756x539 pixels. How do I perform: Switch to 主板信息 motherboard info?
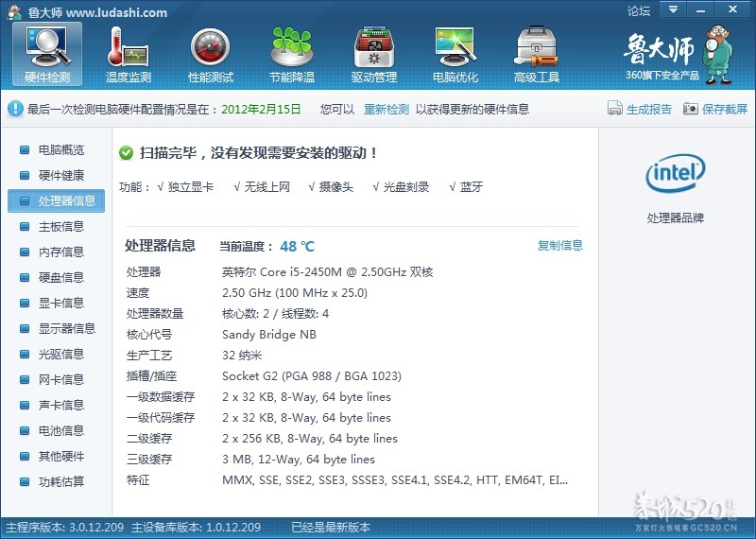tap(60, 227)
